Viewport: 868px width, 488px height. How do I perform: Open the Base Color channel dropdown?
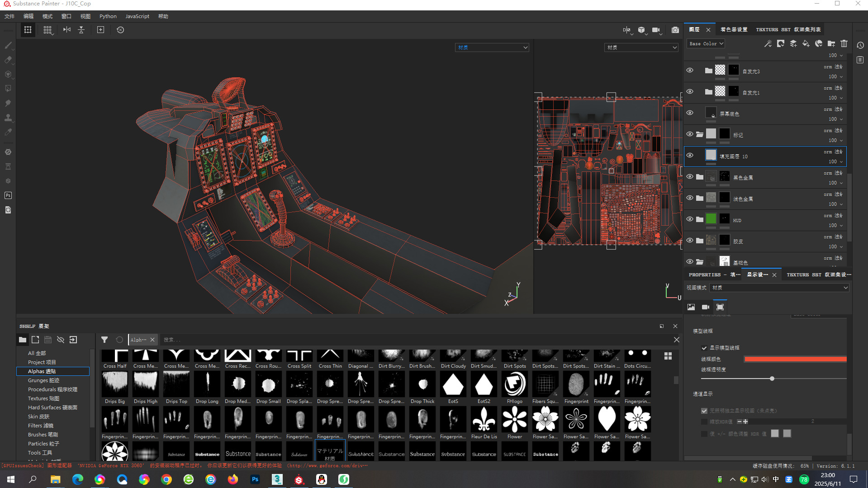706,43
